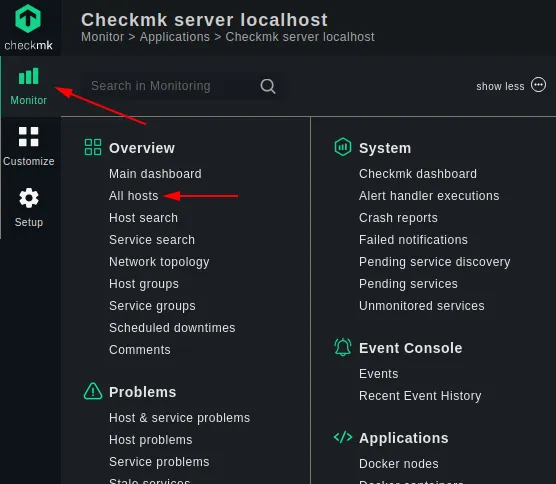The image size is (556, 484).
Task: Click the magnifier search icon
Action: click(x=268, y=86)
